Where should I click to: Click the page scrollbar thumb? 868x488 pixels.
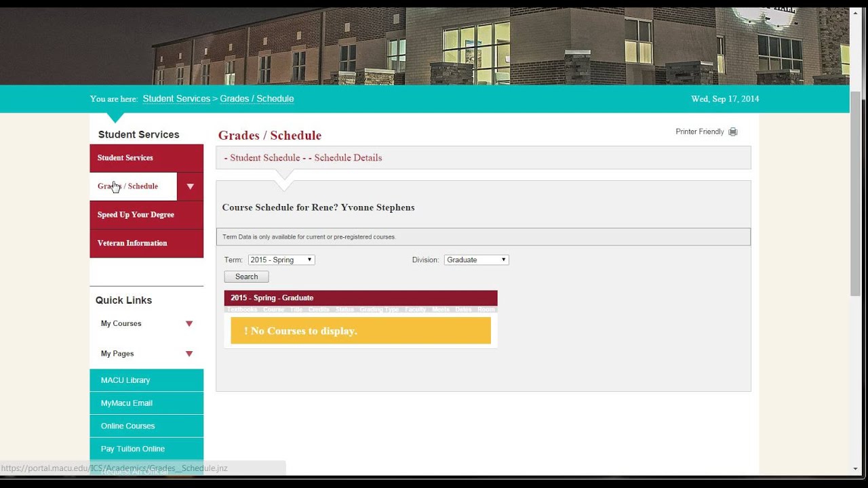[855, 193]
